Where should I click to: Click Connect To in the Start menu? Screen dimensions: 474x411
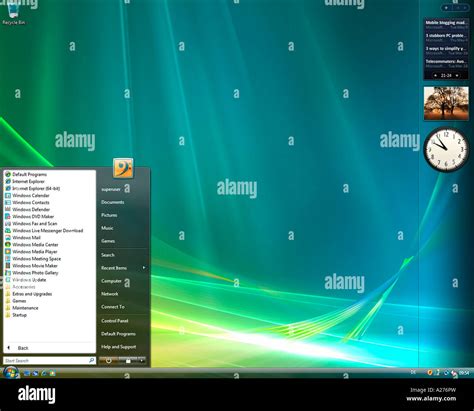pyautogui.click(x=113, y=307)
